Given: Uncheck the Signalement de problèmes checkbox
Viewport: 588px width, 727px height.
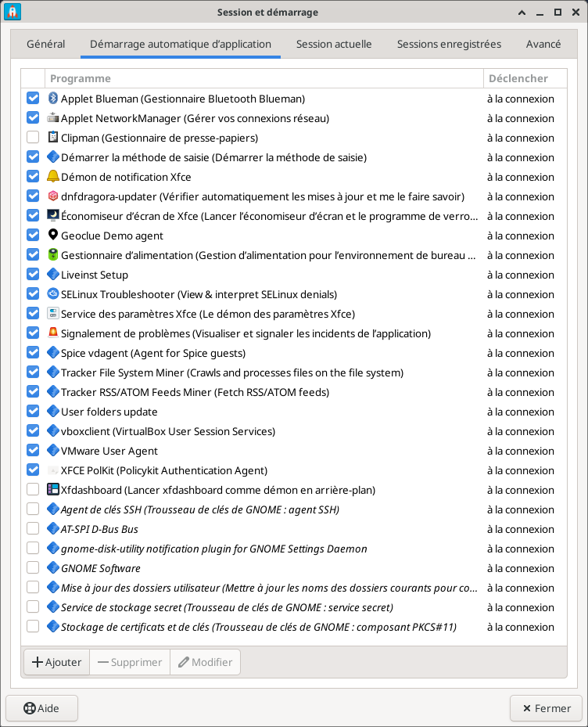Looking at the screenshot, I should tap(33, 333).
